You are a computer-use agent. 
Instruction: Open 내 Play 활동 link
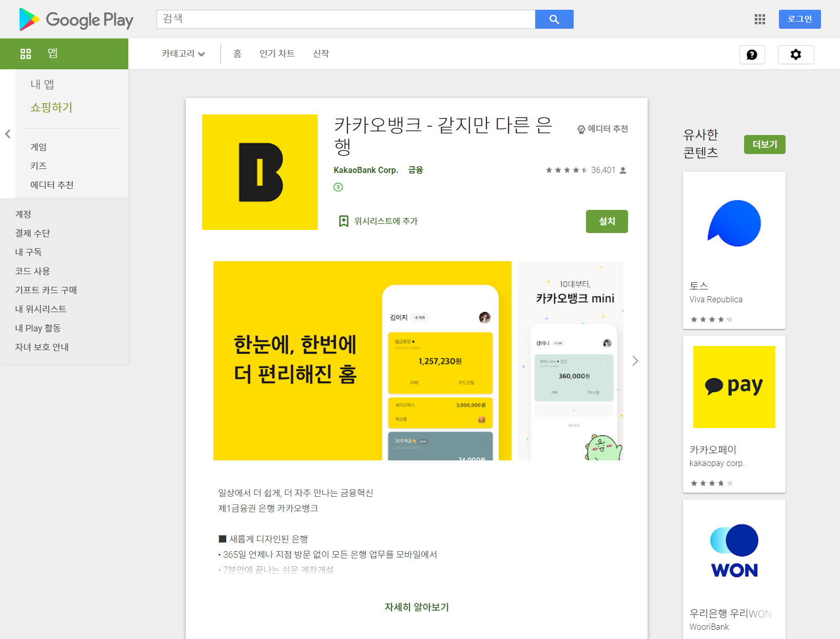pyautogui.click(x=37, y=328)
